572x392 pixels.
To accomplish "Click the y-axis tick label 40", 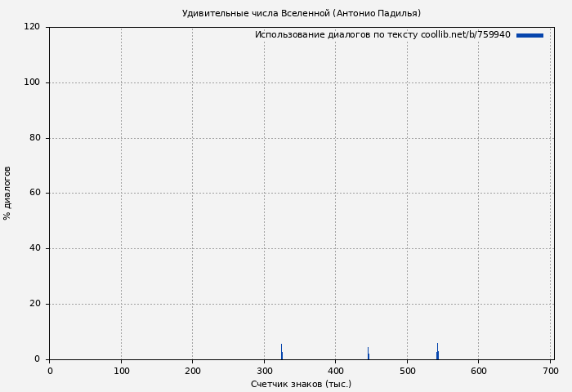I will point(34,248).
